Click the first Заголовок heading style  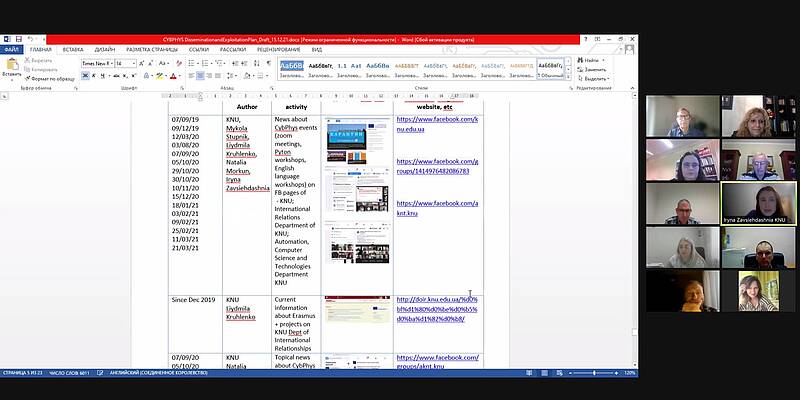pyautogui.click(x=292, y=69)
